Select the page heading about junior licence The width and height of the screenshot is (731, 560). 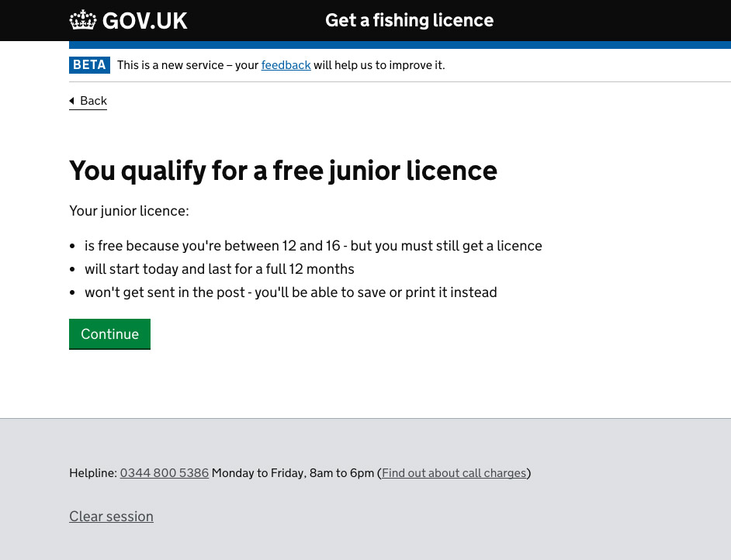[x=283, y=170]
